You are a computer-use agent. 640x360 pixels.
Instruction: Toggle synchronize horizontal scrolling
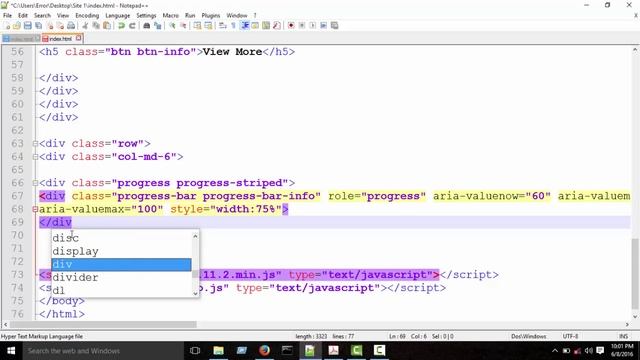pos(209,26)
